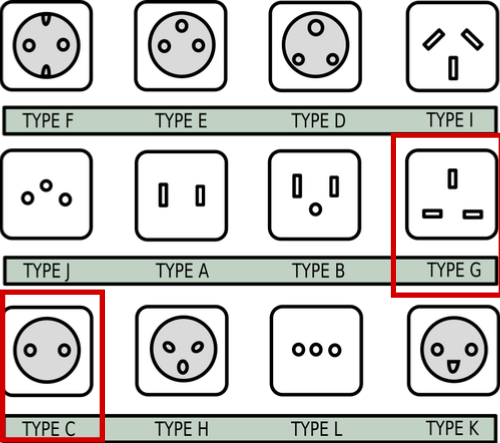Select the Type F socket icon
Screen dimensions: 500x443
pos(46,46)
